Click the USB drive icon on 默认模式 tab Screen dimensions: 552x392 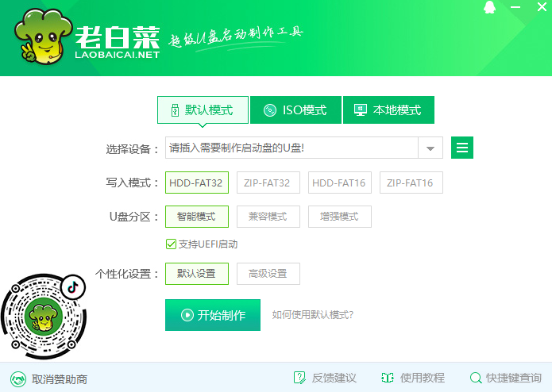[x=175, y=110]
